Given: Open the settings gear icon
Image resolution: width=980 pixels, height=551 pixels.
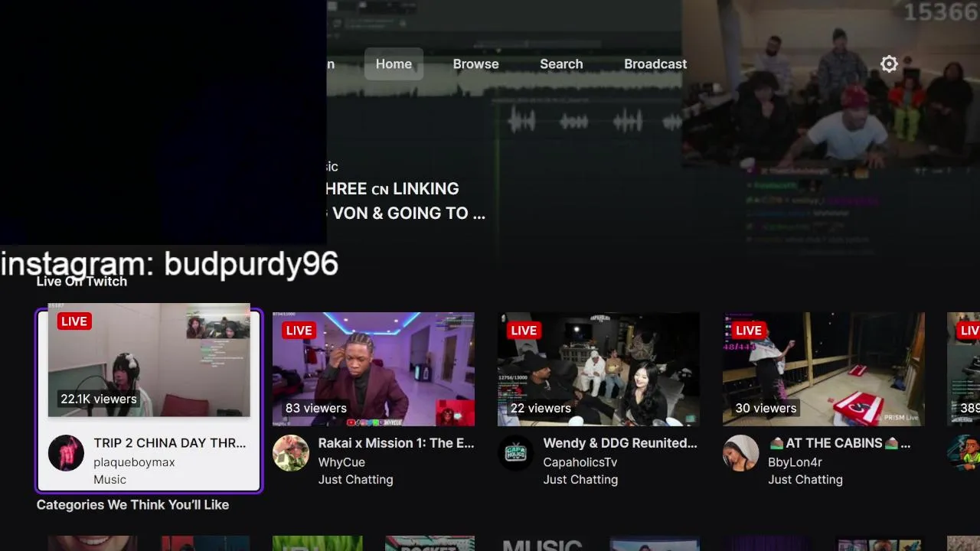Looking at the screenshot, I should pos(889,64).
